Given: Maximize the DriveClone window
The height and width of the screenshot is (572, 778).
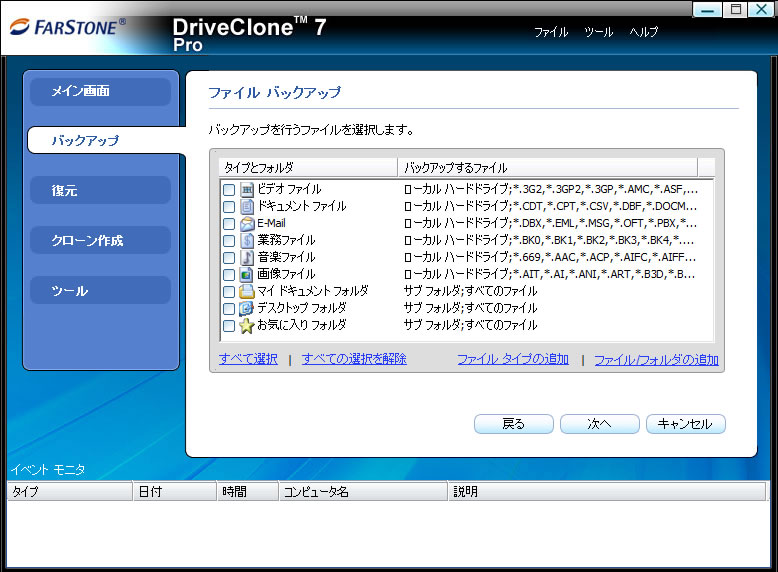Looking at the screenshot, I should coord(735,9).
